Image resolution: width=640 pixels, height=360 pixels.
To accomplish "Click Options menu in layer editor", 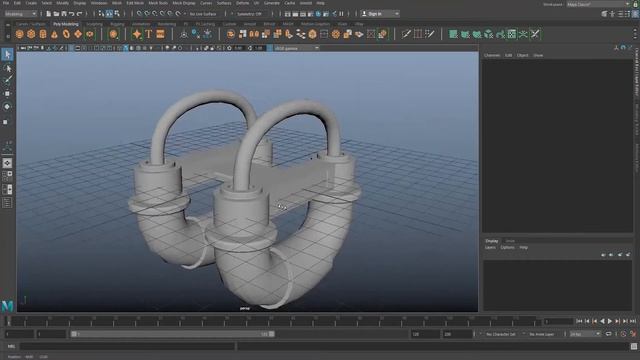I will tap(507, 247).
